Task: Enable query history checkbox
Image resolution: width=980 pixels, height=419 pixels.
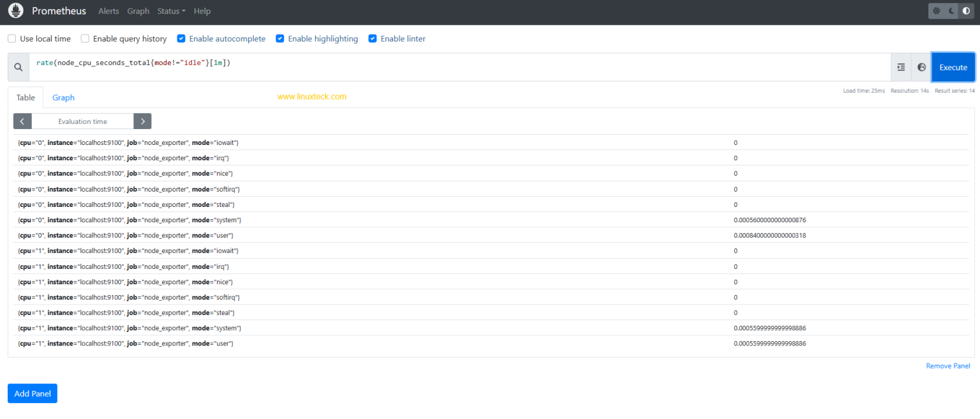Action: [85, 39]
